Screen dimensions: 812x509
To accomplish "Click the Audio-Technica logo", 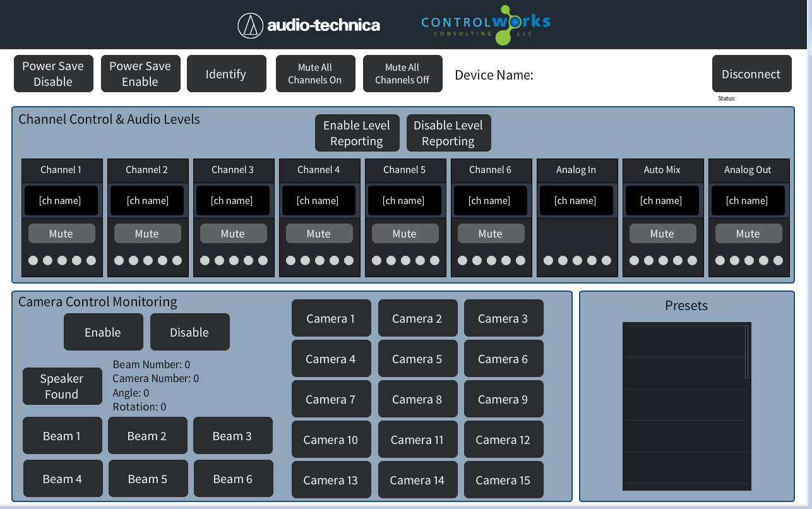I will point(309,25).
